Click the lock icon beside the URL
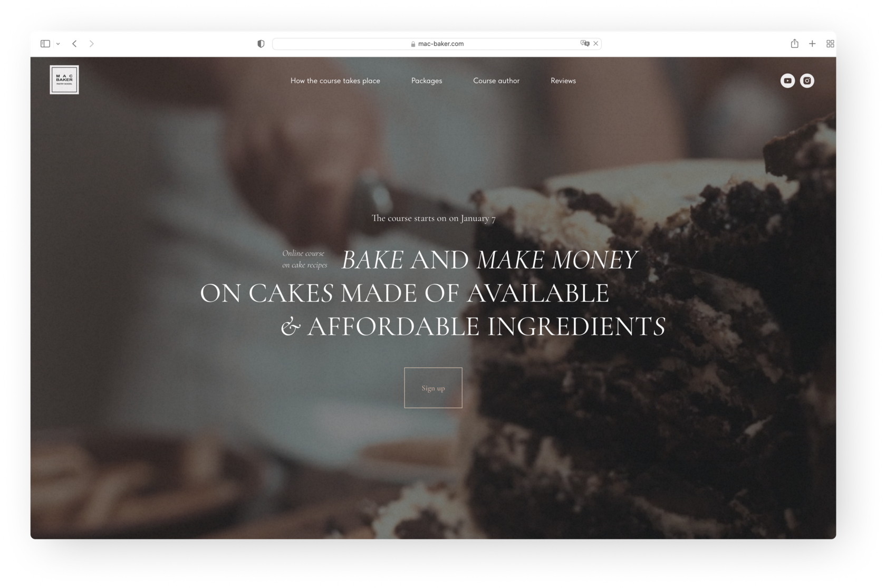The height and width of the screenshot is (588, 886). (413, 44)
